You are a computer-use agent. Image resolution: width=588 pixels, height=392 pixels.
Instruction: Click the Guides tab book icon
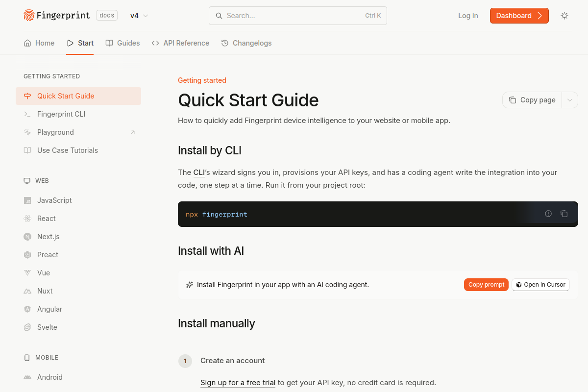click(x=109, y=43)
